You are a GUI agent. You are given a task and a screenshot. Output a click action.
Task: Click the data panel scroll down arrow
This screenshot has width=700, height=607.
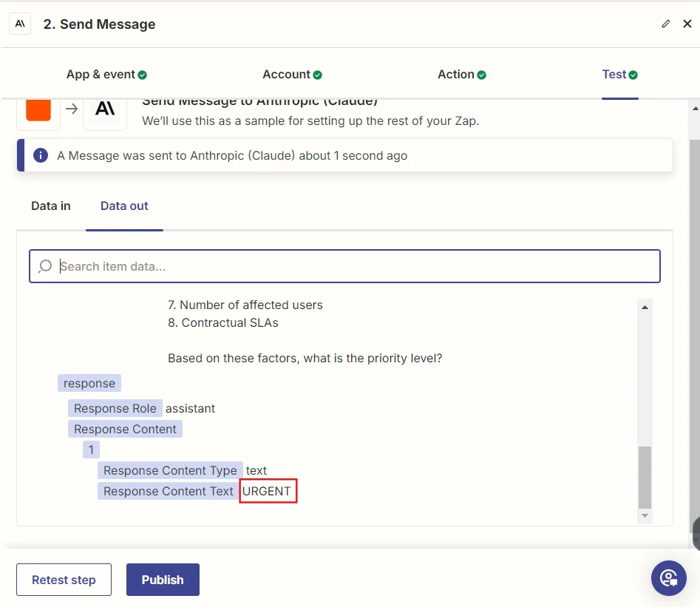coord(645,515)
